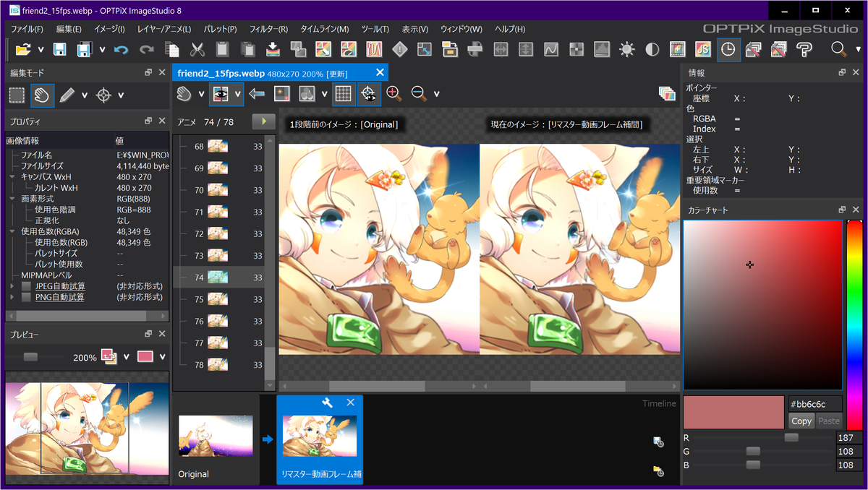Adjust the G color slider
The height and width of the screenshot is (490, 868).
coord(753,452)
